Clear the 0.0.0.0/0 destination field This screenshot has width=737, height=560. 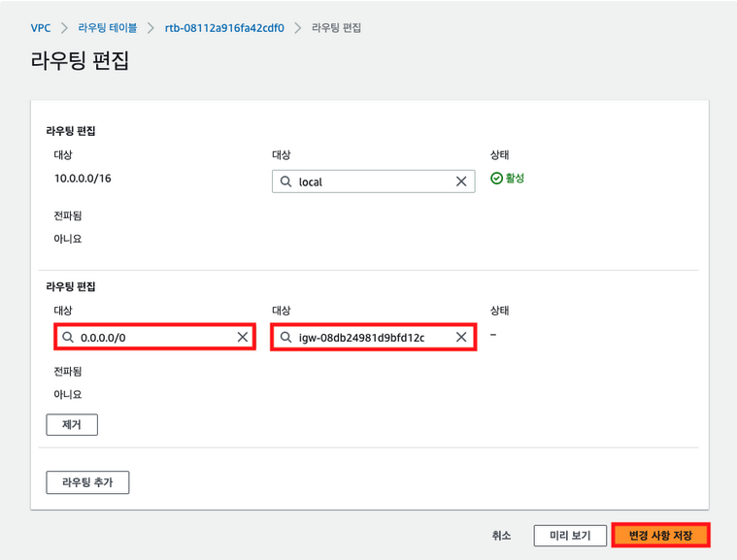coord(243,337)
